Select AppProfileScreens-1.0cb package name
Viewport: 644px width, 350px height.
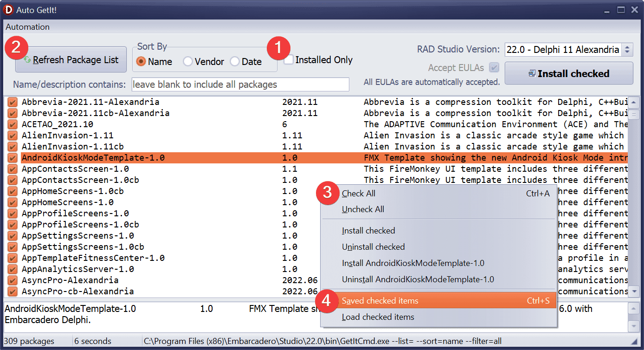click(80, 225)
